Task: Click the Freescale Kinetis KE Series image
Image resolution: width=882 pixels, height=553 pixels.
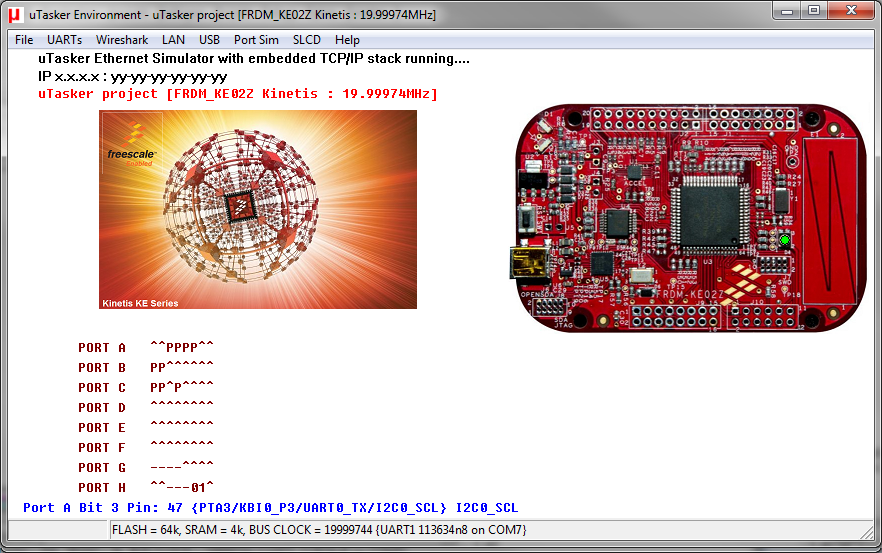Action: click(258, 209)
